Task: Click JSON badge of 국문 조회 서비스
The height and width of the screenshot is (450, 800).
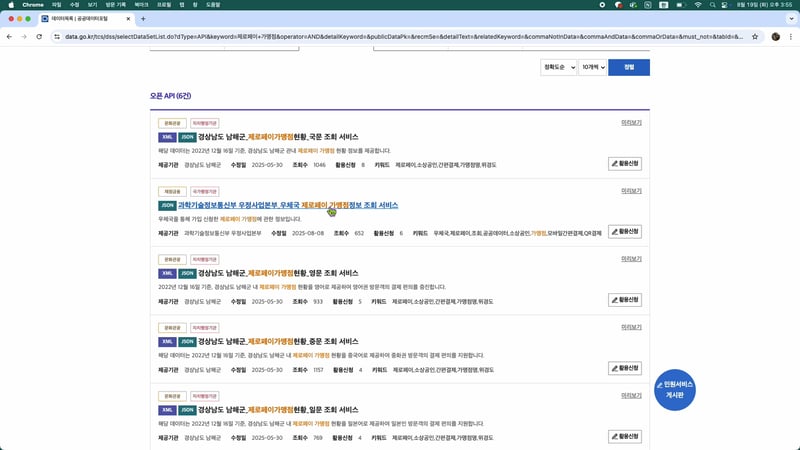Action: pos(187,137)
